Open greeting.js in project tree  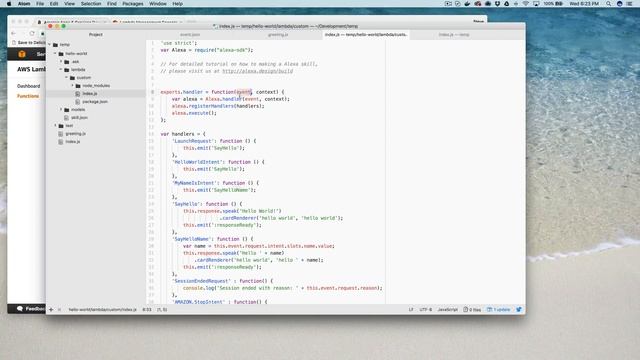point(76,133)
